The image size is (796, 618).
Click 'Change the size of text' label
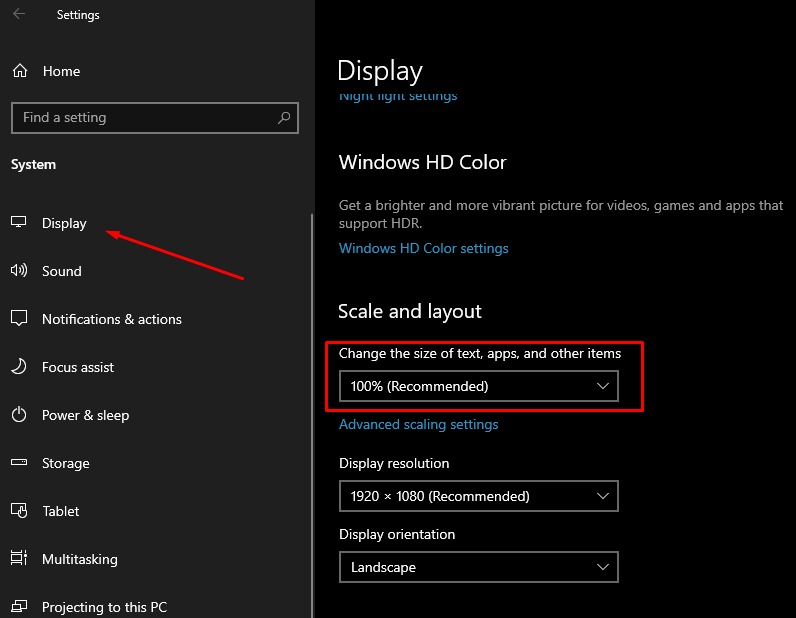[480, 353]
